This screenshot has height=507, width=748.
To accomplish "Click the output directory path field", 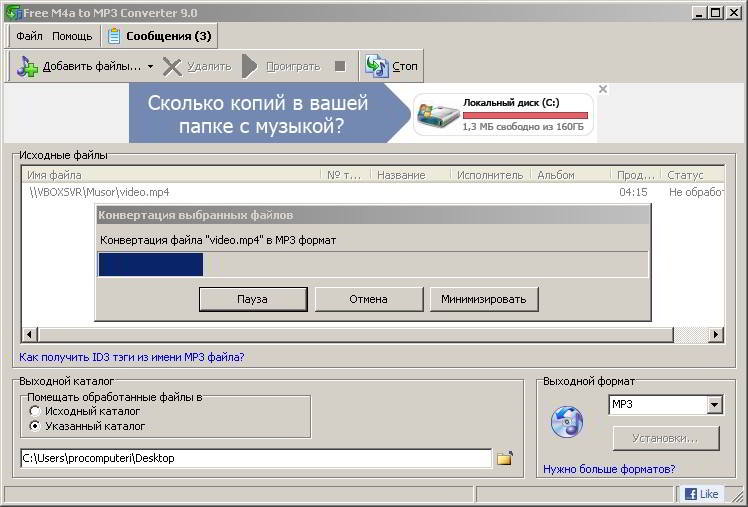I will coord(256,458).
